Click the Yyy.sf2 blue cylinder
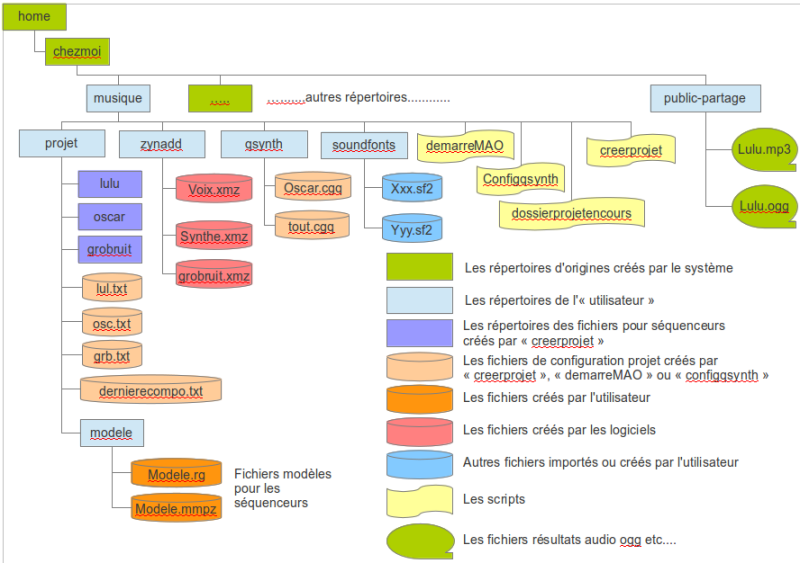800x563 pixels. pos(412,228)
